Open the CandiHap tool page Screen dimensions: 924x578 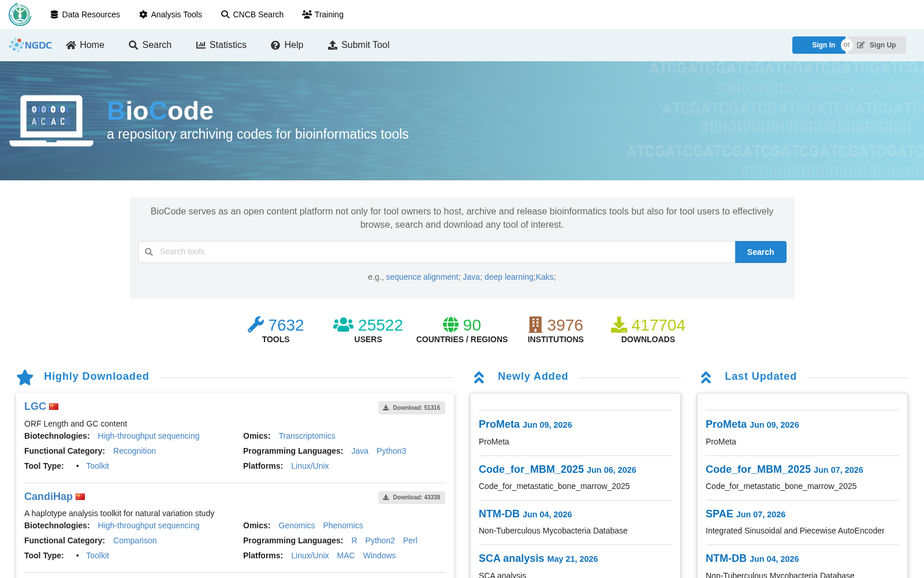[x=49, y=497]
